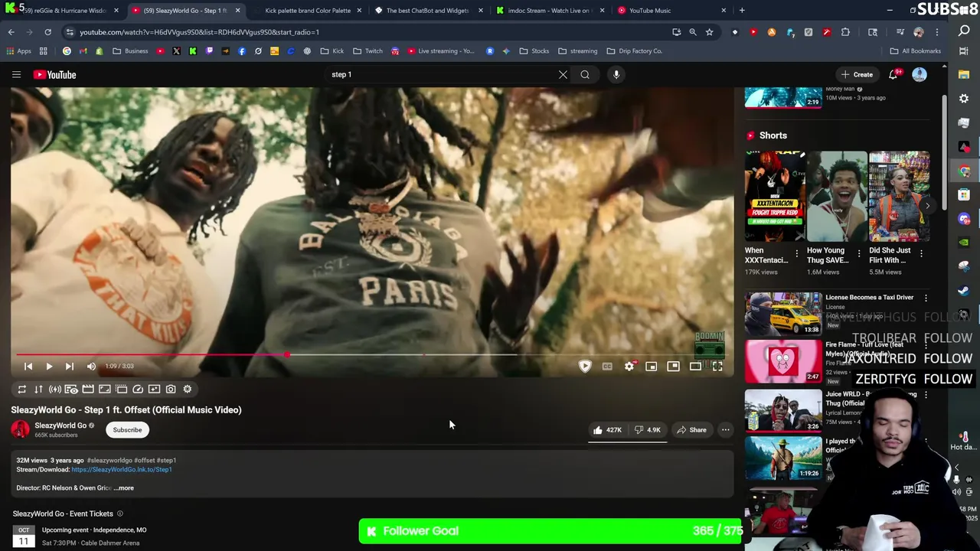Viewport: 980px width, 551px height.
Task: Open the Stocks bookmarks folder
Action: pyautogui.click(x=534, y=51)
